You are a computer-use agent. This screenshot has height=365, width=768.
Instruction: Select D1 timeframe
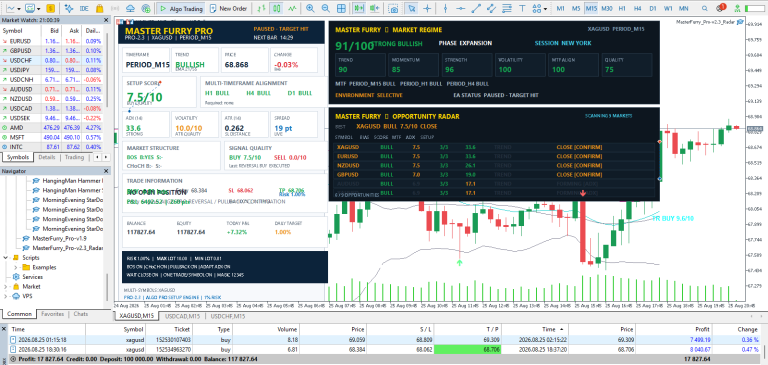[652, 8]
